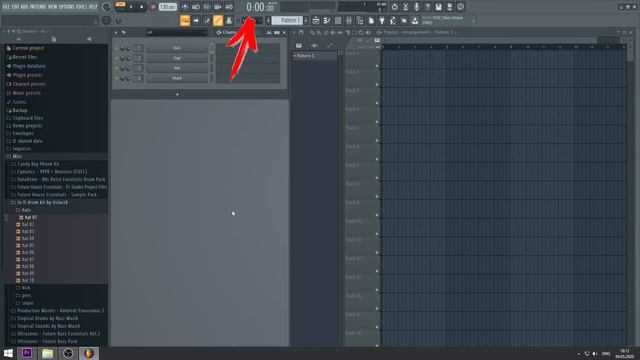Click the microphone recording icon
Viewport: 640px width, 360px height.
tap(416, 7)
